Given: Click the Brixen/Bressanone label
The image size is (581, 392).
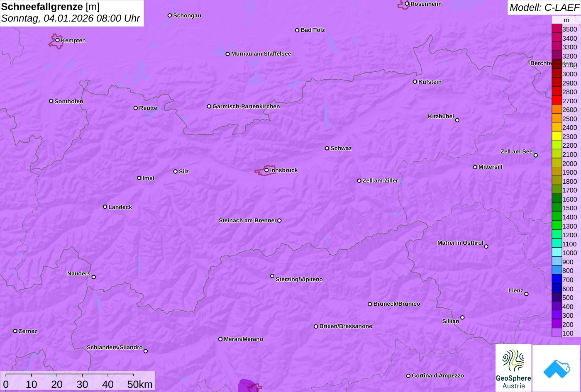Looking at the screenshot, I should [346, 326].
